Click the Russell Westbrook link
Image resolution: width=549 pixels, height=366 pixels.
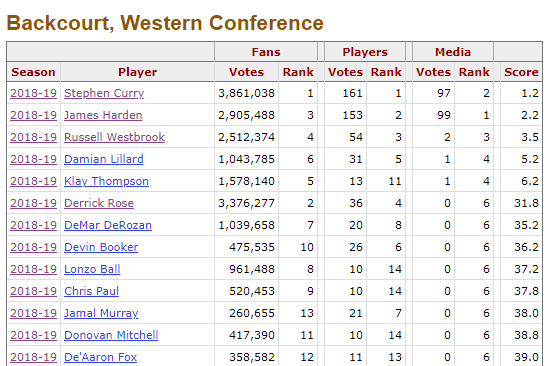coord(114,137)
